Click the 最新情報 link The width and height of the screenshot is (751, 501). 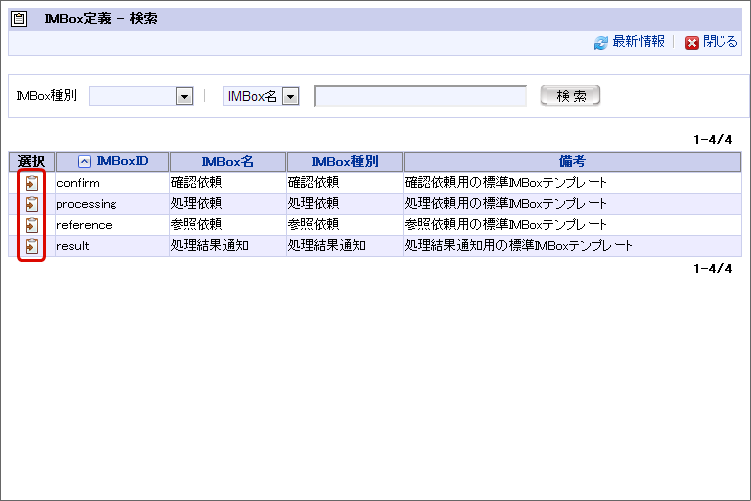point(638,42)
